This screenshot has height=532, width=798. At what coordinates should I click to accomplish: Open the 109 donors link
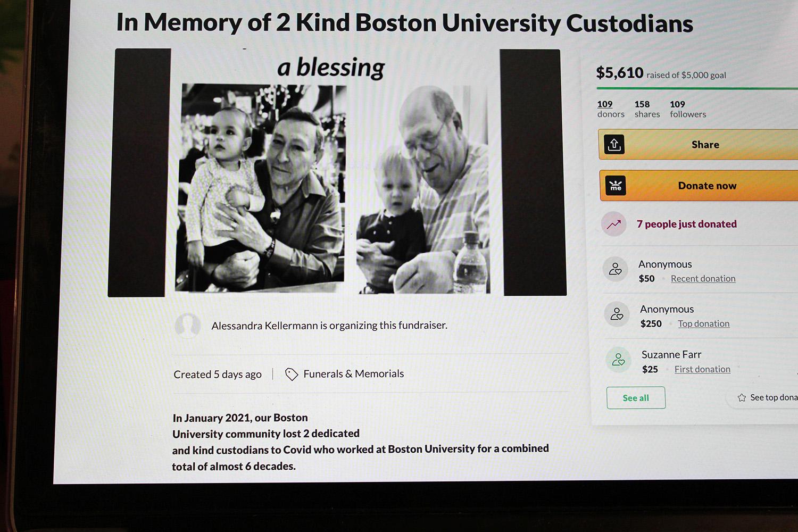point(611,109)
